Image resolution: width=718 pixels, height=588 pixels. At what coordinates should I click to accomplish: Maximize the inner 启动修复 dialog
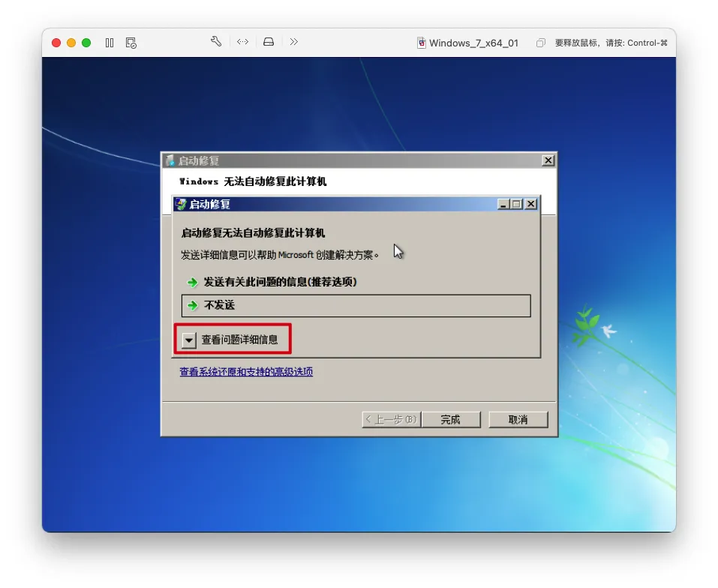pyautogui.click(x=516, y=204)
